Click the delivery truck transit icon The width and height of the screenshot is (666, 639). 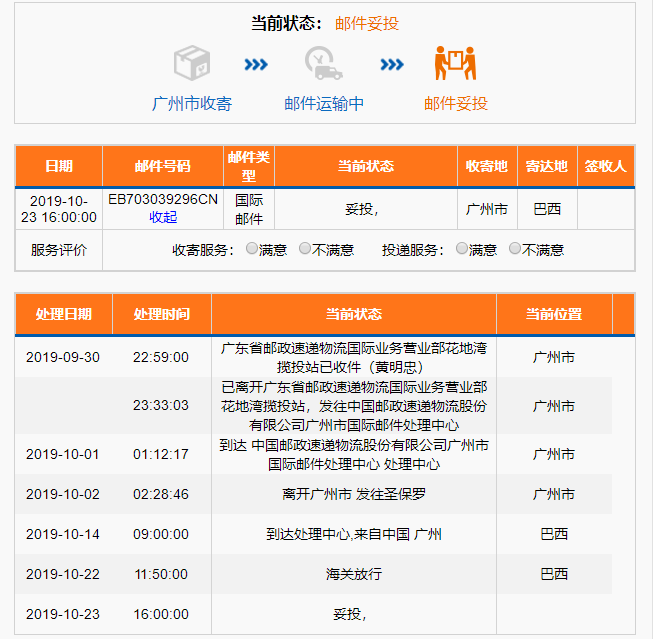[323, 63]
